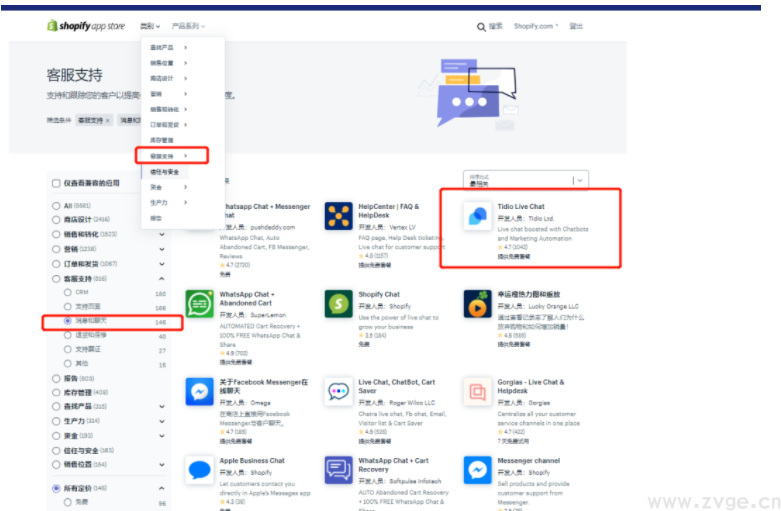Select the Shopify Chat app icon
This screenshot has width=781, height=511.
pyautogui.click(x=338, y=304)
